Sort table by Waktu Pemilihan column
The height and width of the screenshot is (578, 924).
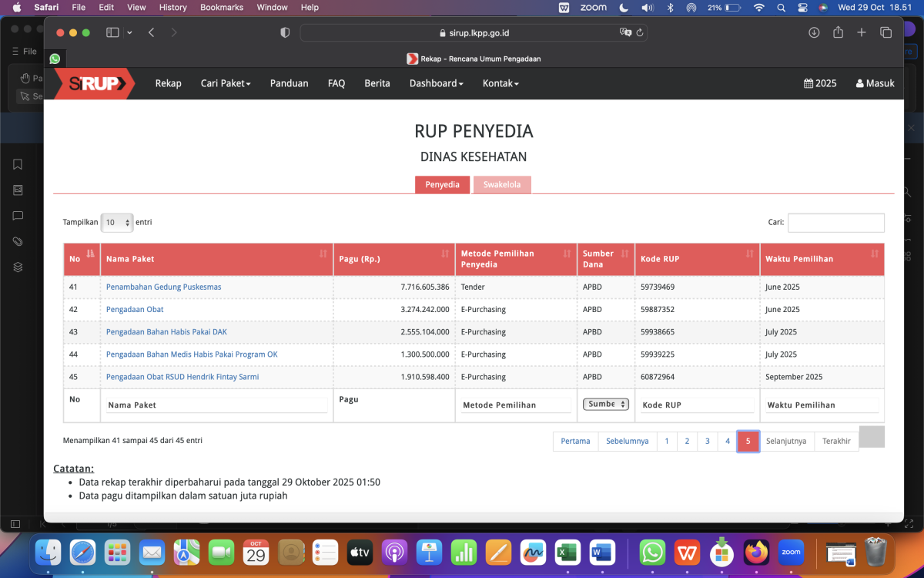pos(821,259)
